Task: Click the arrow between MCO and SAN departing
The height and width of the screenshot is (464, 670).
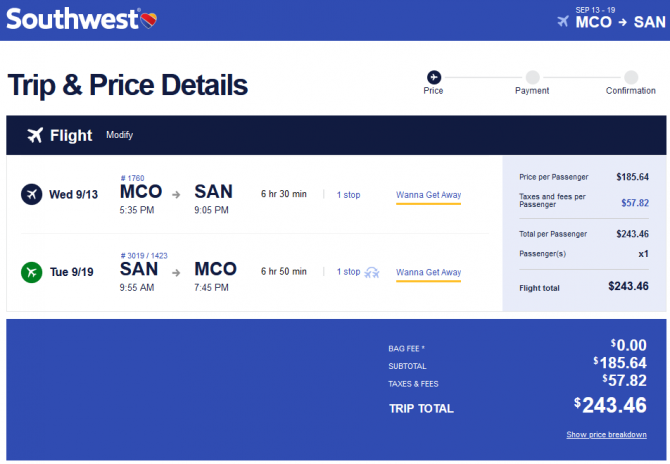Action: (x=176, y=195)
